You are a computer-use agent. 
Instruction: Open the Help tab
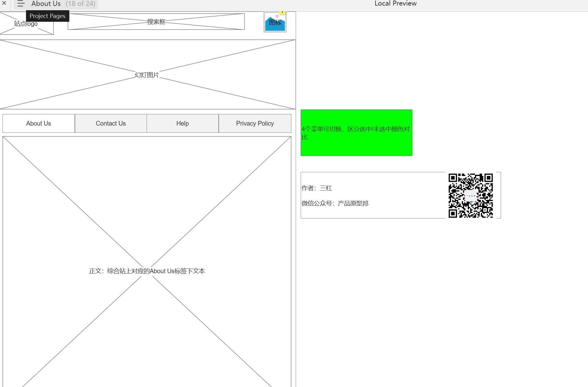[x=182, y=123]
